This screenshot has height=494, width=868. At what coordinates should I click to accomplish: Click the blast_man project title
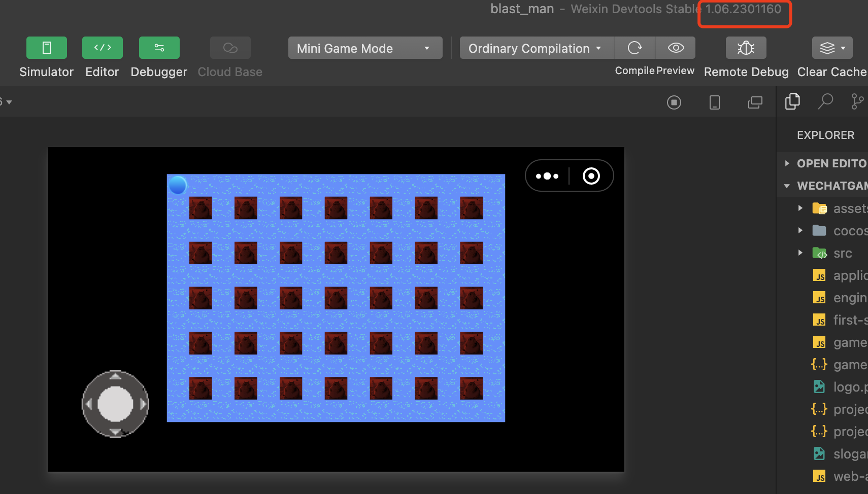522,9
